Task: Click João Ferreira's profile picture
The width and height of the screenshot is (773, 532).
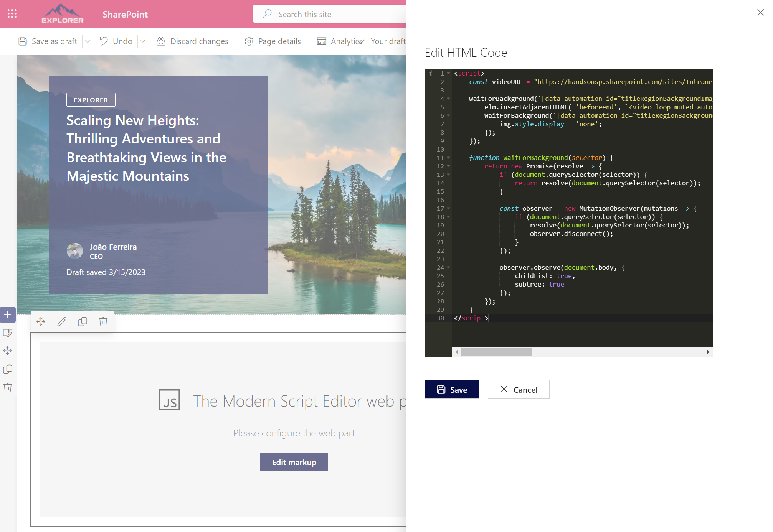Action: pyautogui.click(x=75, y=251)
